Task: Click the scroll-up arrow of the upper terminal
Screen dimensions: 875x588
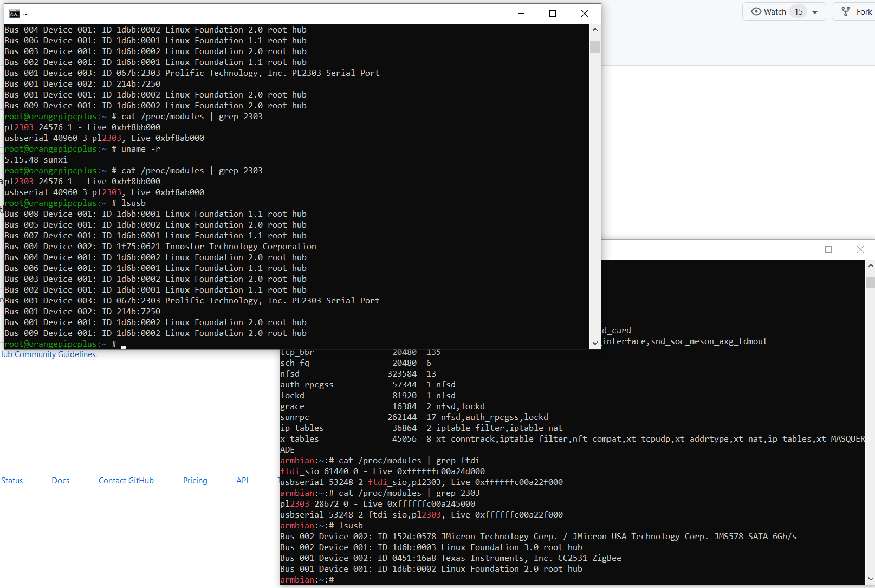Action: [595, 29]
